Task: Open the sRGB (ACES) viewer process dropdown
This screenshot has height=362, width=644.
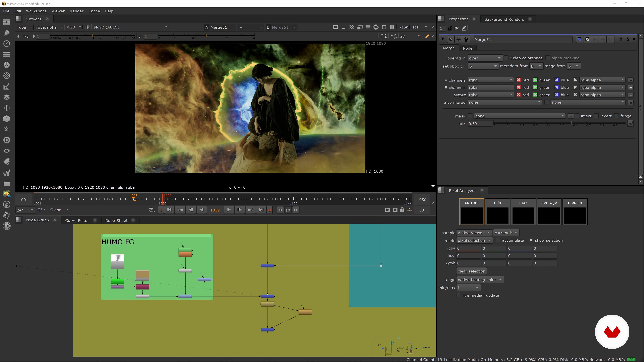Action: [x=130, y=27]
